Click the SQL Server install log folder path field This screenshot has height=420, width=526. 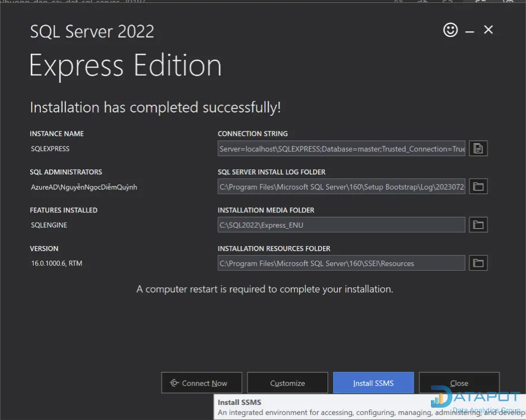click(342, 186)
